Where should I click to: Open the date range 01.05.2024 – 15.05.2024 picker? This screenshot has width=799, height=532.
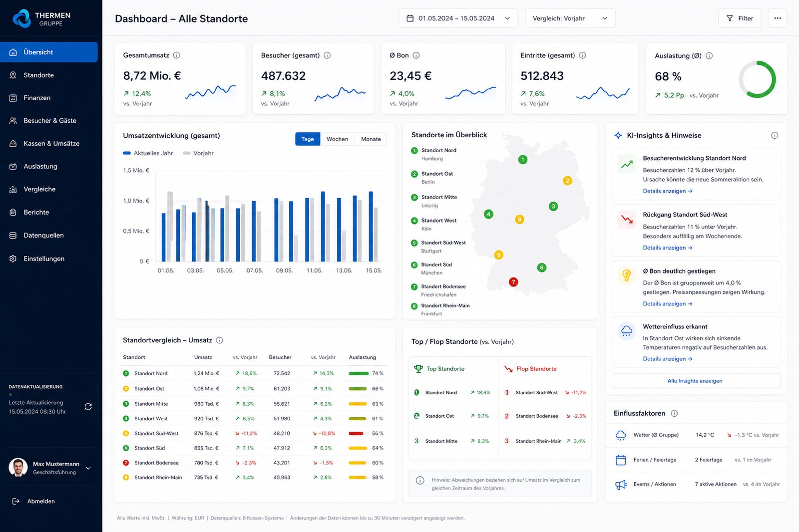458,18
